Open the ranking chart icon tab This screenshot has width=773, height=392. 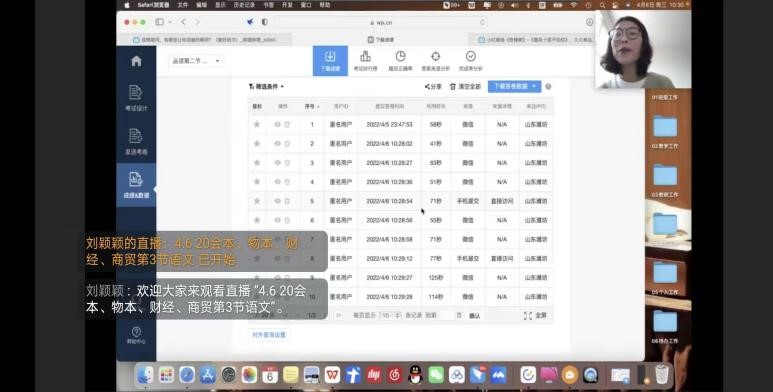click(365, 61)
